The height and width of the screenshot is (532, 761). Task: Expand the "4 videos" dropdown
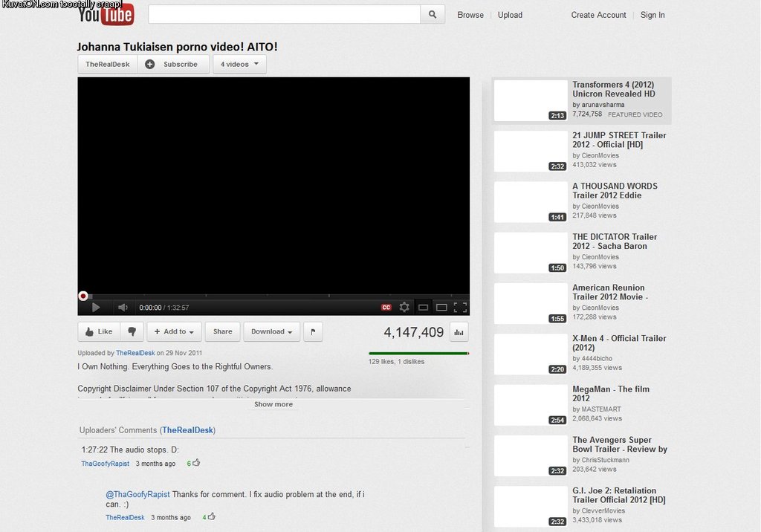point(239,65)
